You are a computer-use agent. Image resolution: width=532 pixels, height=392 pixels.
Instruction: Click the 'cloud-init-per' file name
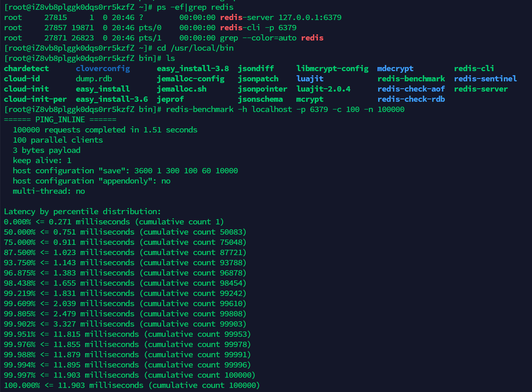(35, 99)
